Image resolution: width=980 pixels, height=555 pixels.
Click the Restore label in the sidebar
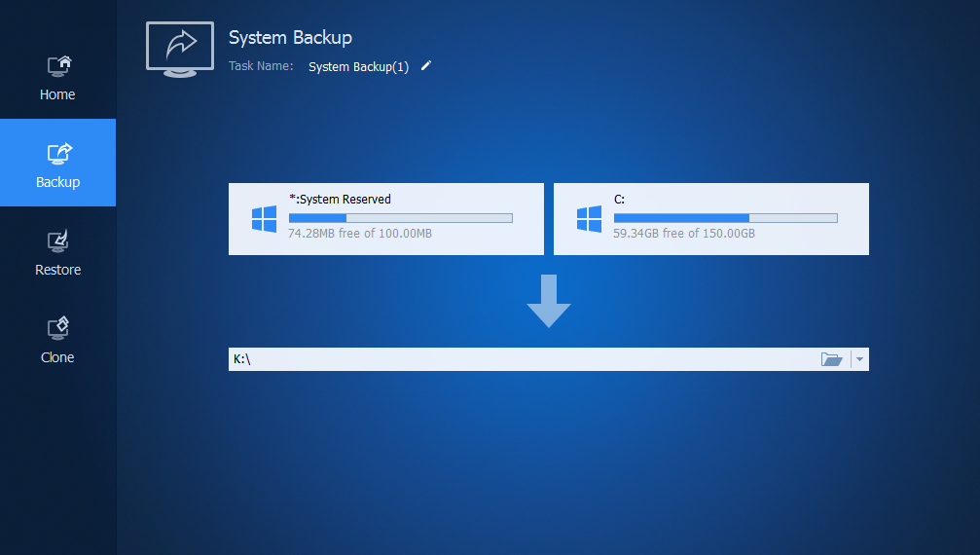coord(58,270)
